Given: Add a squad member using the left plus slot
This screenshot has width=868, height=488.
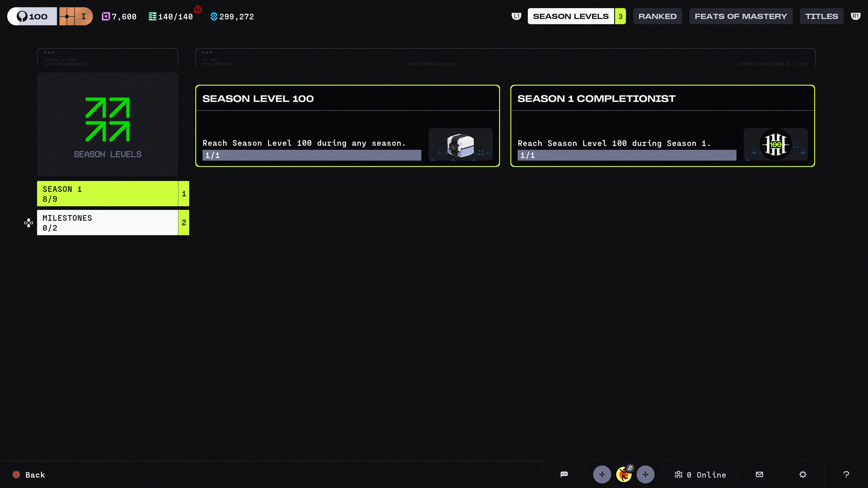Looking at the screenshot, I should coord(602,474).
